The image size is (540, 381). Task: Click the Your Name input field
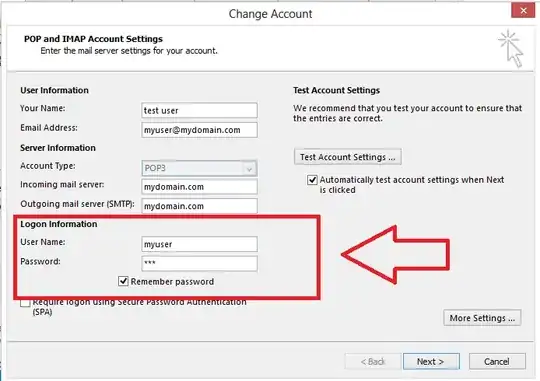[199, 111]
